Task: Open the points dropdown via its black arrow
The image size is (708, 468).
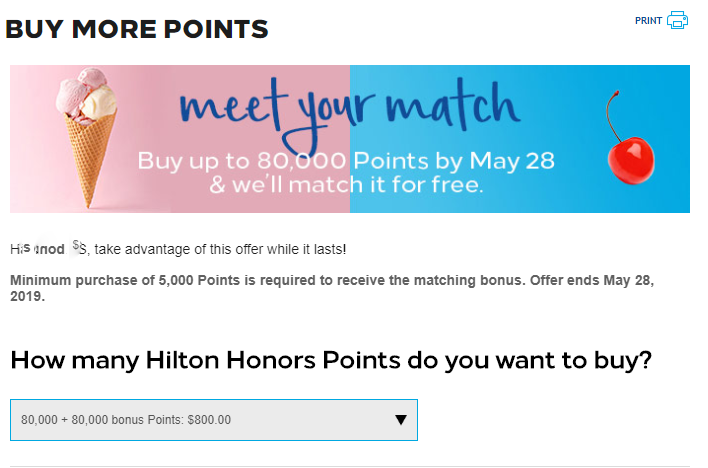Action: tap(400, 420)
